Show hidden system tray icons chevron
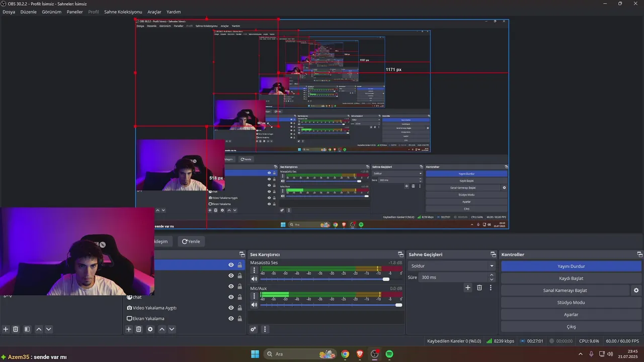 point(582,354)
